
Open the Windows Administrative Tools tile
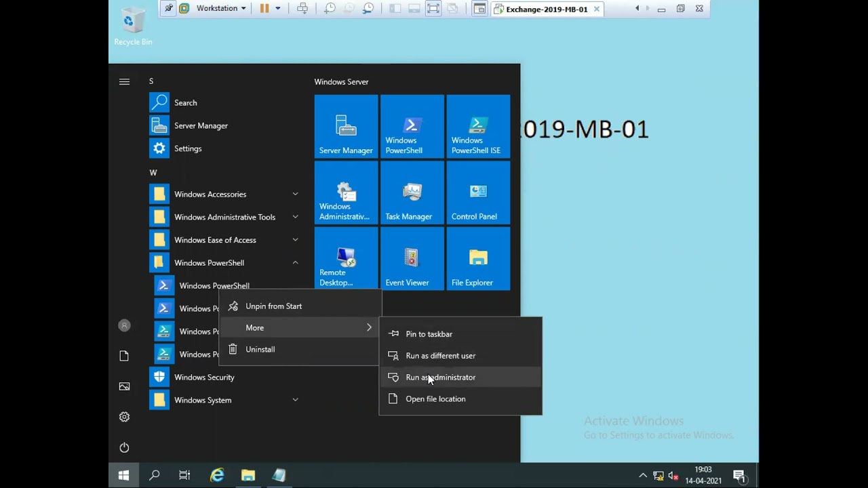(x=346, y=192)
